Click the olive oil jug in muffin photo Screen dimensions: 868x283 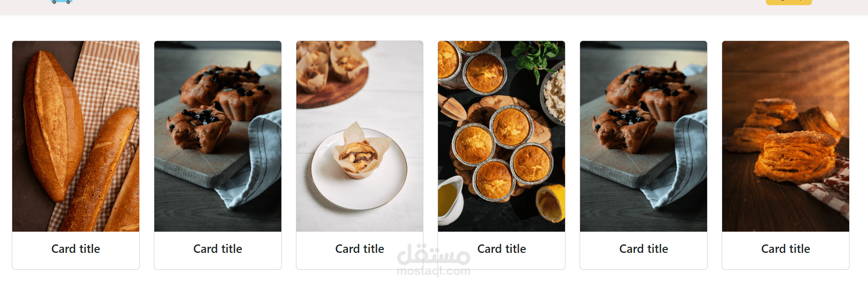[x=450, y=201]
